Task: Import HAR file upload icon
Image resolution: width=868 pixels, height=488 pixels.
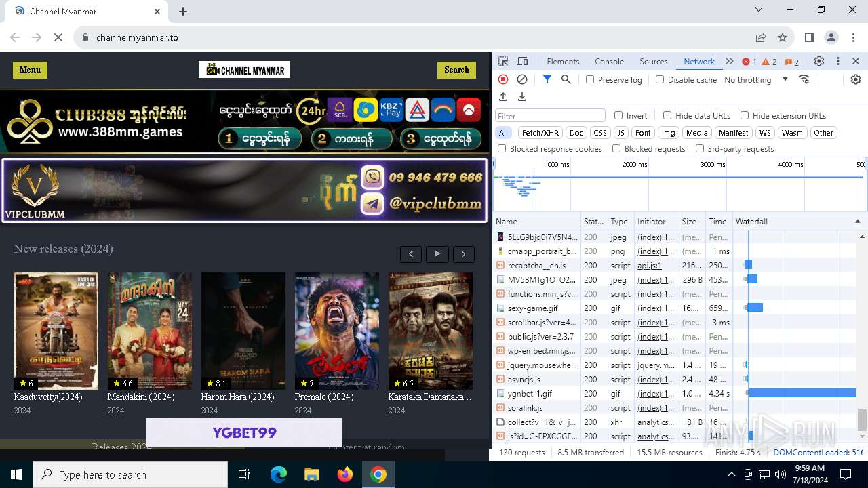Action: 503,97
